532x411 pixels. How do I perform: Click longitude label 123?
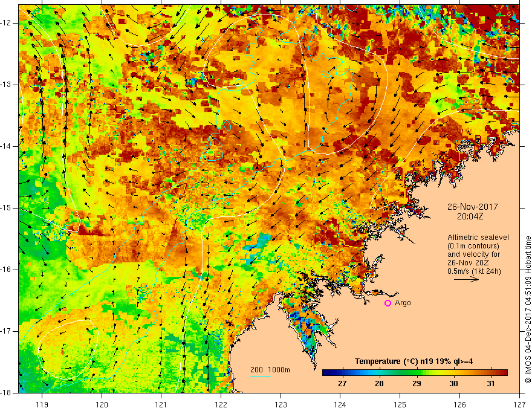tap(281, 404)
